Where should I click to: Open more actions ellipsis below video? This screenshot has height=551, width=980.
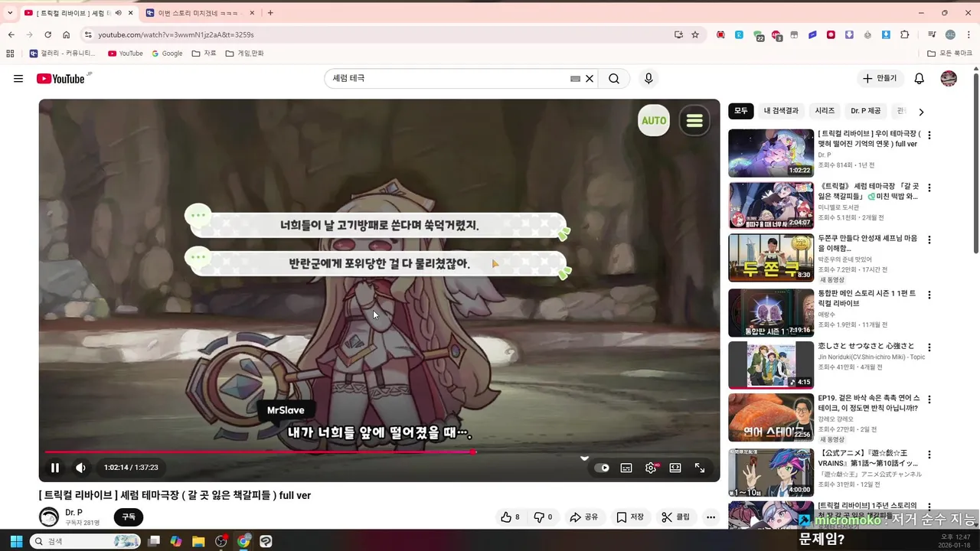(x=711, y=517)
